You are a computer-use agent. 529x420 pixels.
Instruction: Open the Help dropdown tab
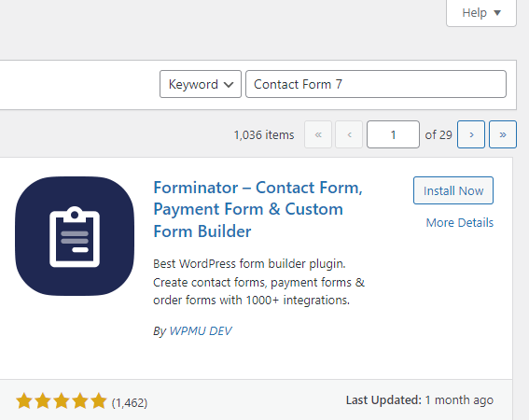click(481, 13)
